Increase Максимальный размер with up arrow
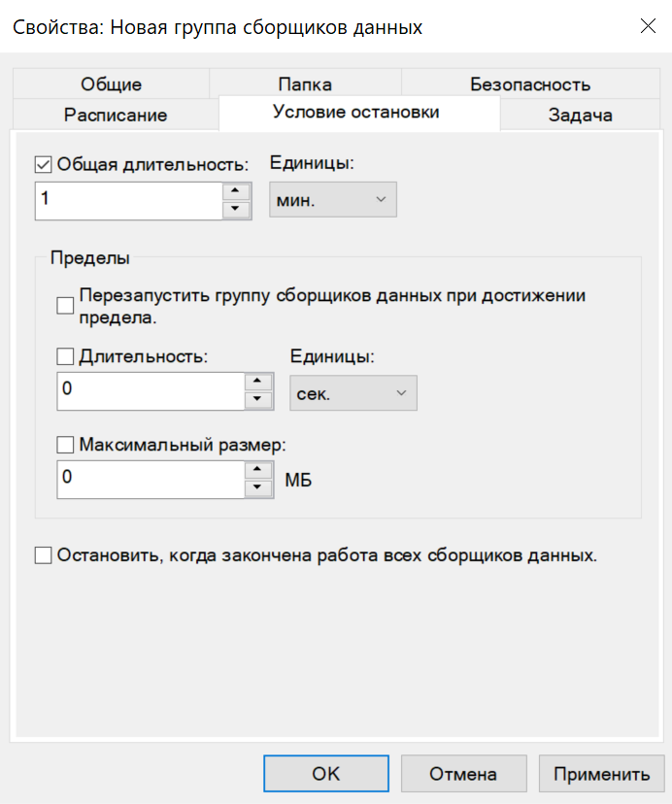This screenshot has height=804, width=672. [257, 469]
